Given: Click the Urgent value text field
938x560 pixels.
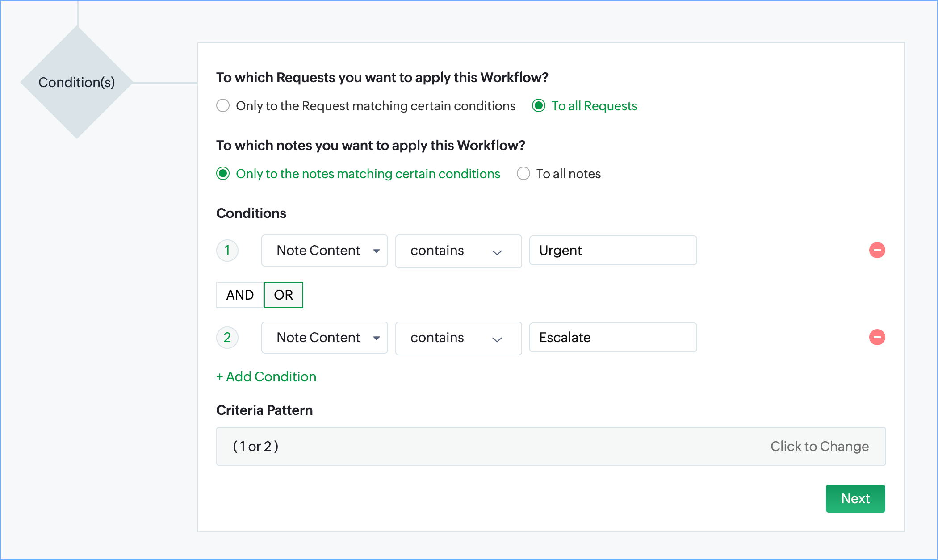Looking at the screenshot, I should [x=613, y=251].
